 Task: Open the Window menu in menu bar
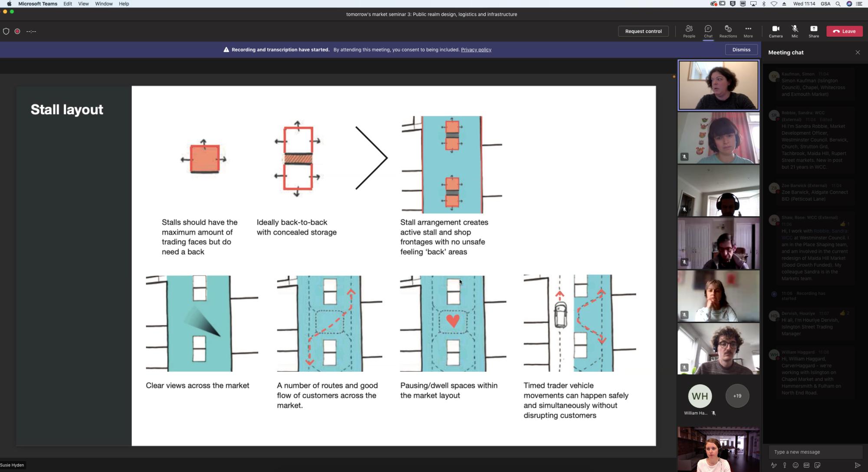click(x=104, y=4)
